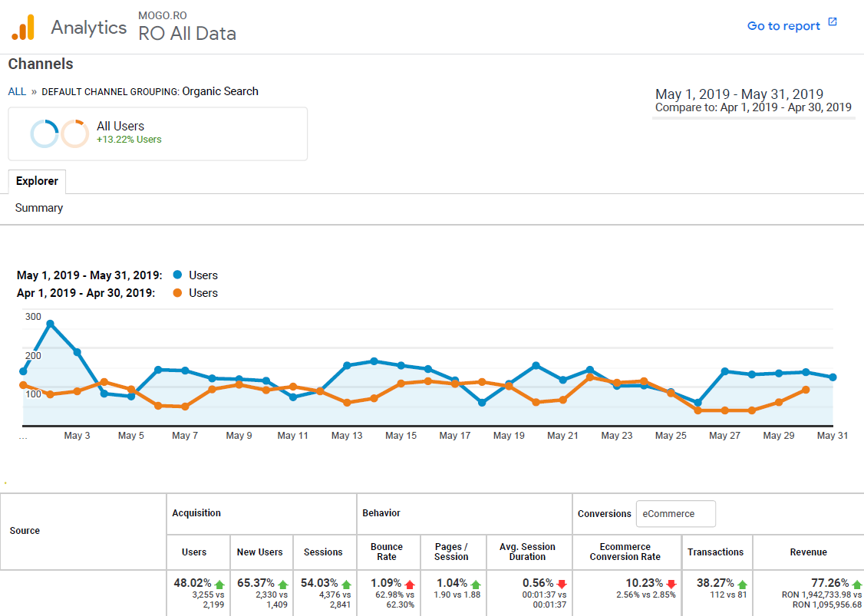Click the red arrow beside Bounce Rate 1.09%
The height and width of the screenshot is (616, 864).
(409, 584)
